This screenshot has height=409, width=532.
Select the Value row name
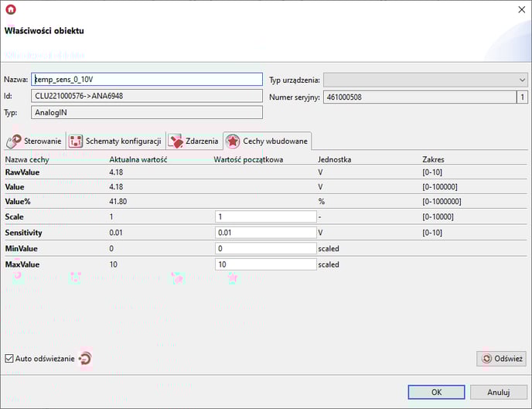14,187
